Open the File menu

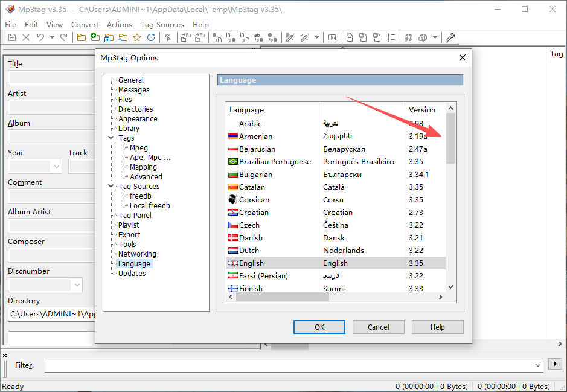(10, 24)
